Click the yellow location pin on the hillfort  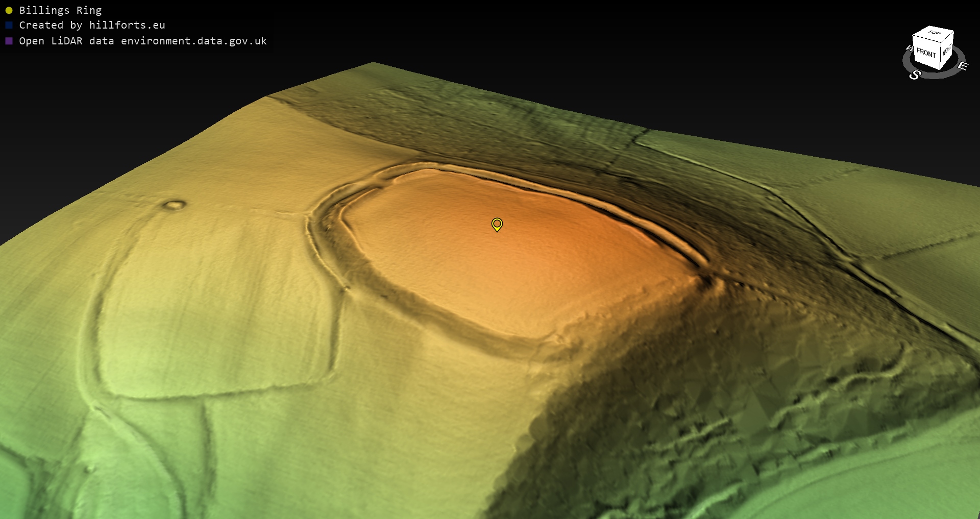pos(497,224)
